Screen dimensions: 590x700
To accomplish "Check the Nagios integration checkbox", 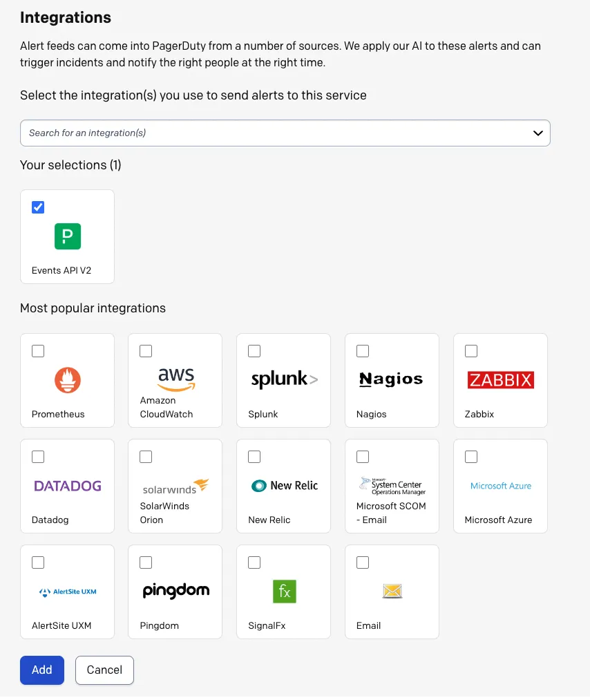I will pyautogui.click(x=363, y=350).
